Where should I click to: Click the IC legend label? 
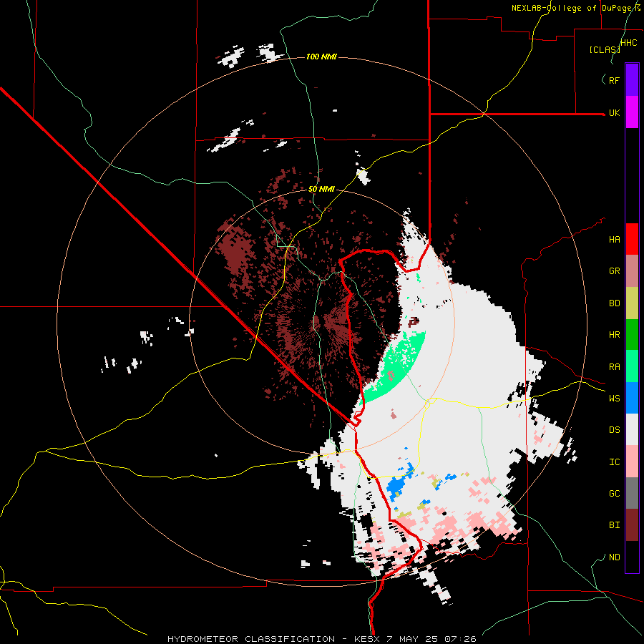click(x=615, y=462)
